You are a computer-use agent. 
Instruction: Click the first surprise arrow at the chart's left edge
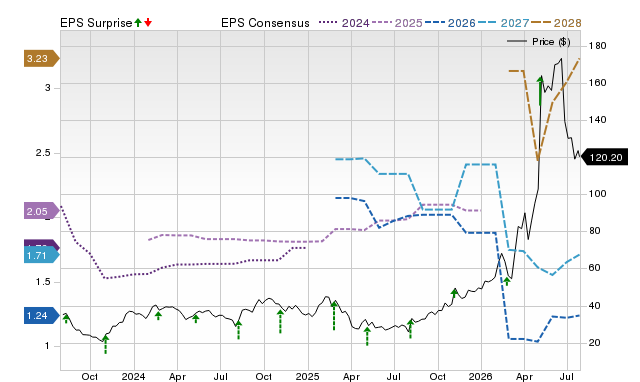coord(66,319)
